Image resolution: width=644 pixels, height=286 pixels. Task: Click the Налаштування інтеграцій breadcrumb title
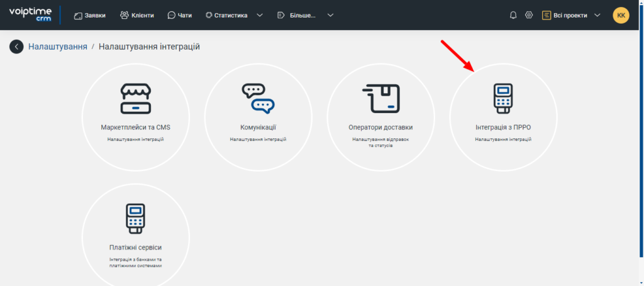pyautogui.click(x=149, y=47)
